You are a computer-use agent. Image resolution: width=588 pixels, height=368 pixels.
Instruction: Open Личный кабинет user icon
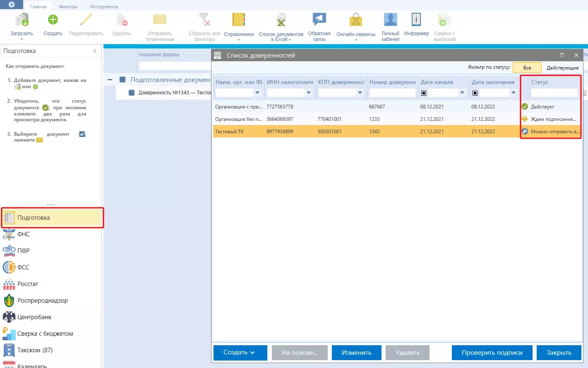(391, 19)
